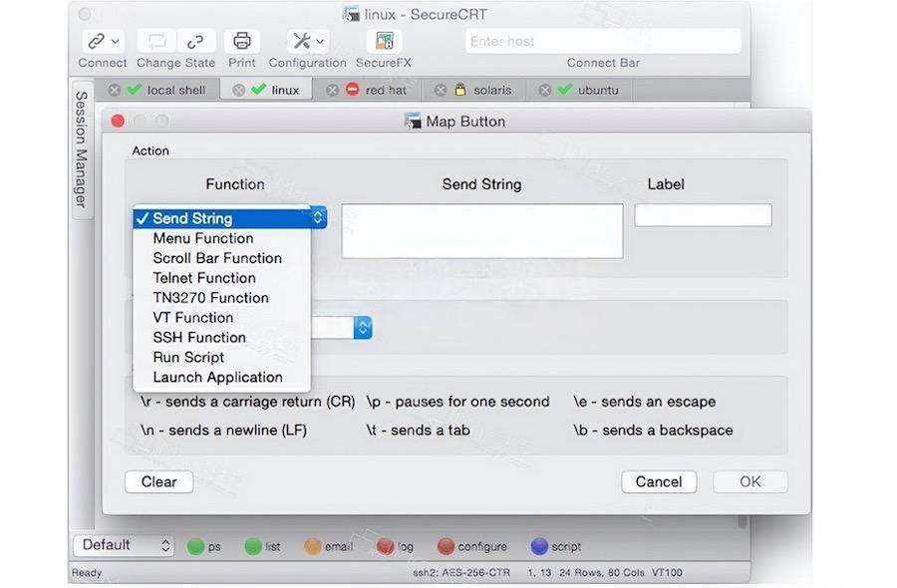This screenshot has height=588, width=897.
Task: Click the green list button
Action: click(262, 547)
